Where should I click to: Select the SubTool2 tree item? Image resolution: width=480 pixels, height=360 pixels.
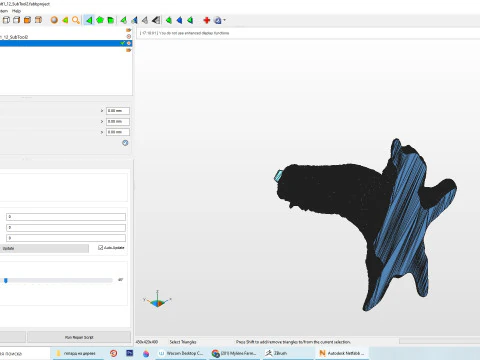coord(14,37)
